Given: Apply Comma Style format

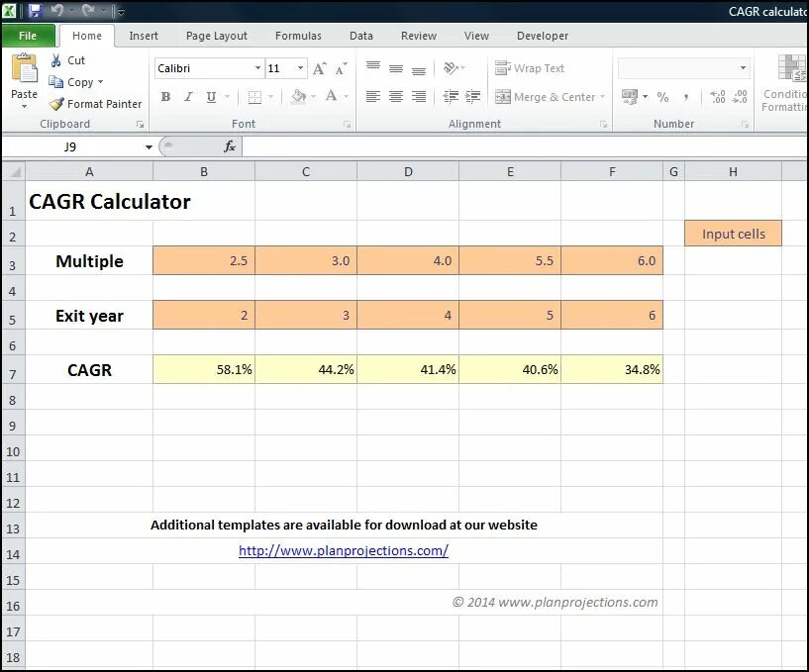Looking at the screenshot, I should (685, 96).
